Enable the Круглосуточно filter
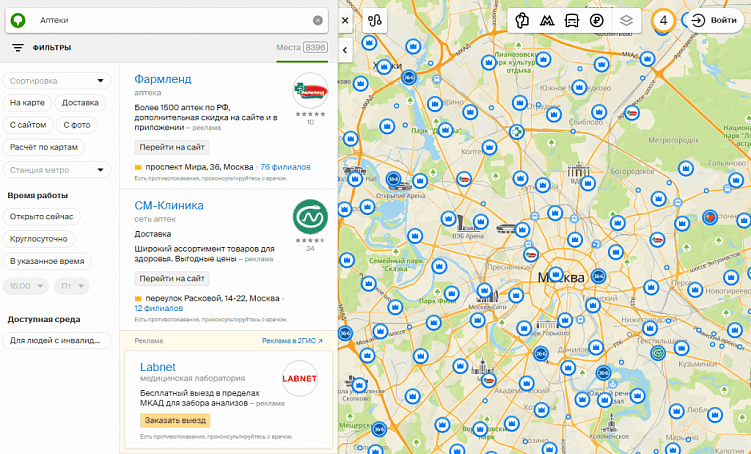Viewport: 751px width, 454px height. click(38, 239)
